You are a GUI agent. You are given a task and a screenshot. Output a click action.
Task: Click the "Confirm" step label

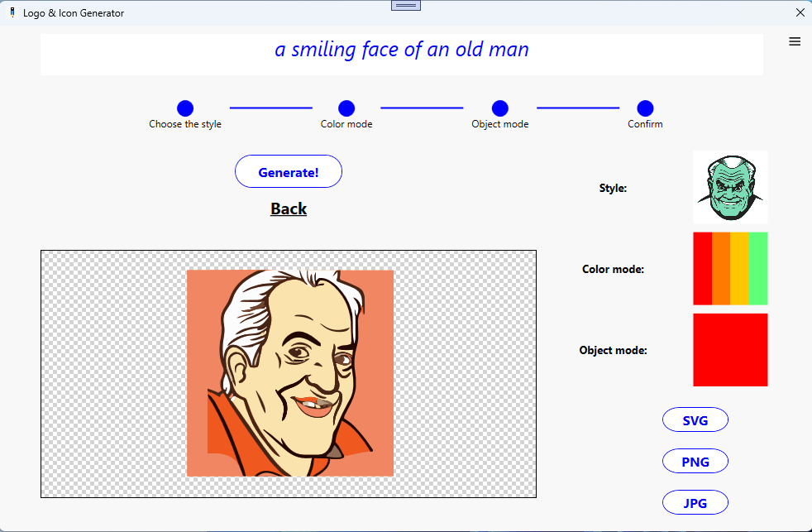point(645,124)
